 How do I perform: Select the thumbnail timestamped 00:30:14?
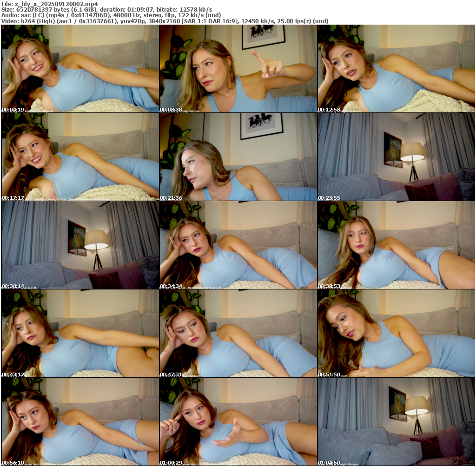pos(80,245)
